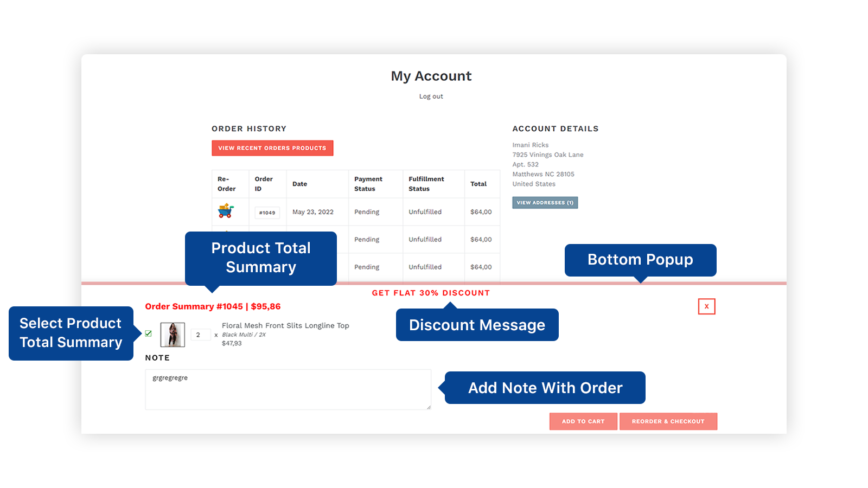Image resolution: width=868 pixels, height=488 pixels.
Task: Click View Recent Orders Products button
Action: [272, 148]
